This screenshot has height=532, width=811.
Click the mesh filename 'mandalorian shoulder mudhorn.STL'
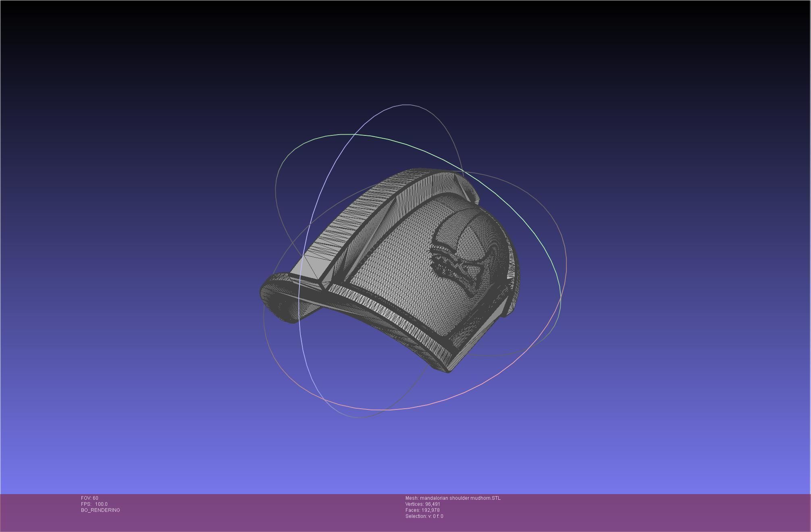coord(460,498)
